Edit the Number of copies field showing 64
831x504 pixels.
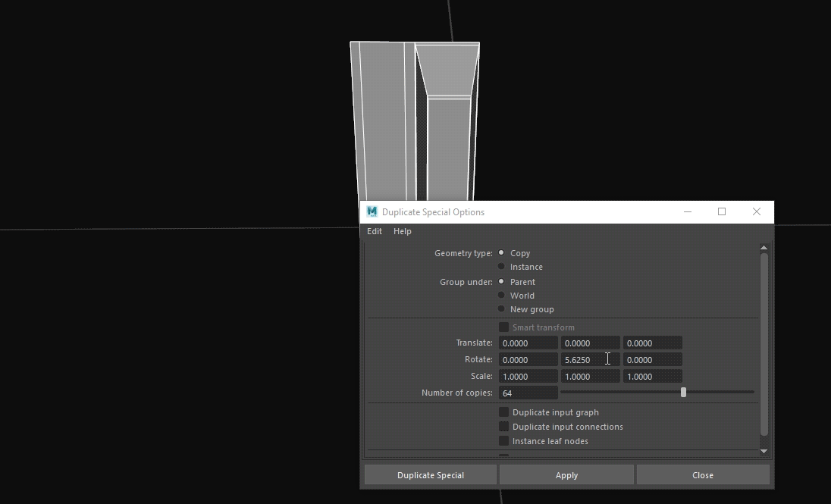[528, 393]
